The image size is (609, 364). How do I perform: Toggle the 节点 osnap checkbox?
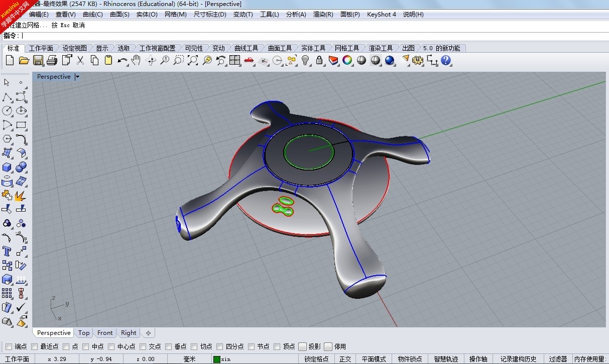tap(251, 346)
